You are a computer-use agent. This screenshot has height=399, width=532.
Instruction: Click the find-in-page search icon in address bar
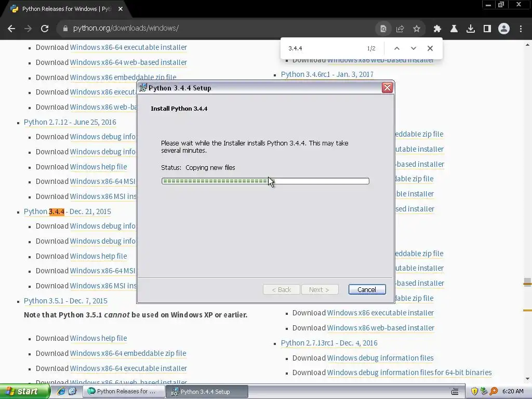coord(383,29)
